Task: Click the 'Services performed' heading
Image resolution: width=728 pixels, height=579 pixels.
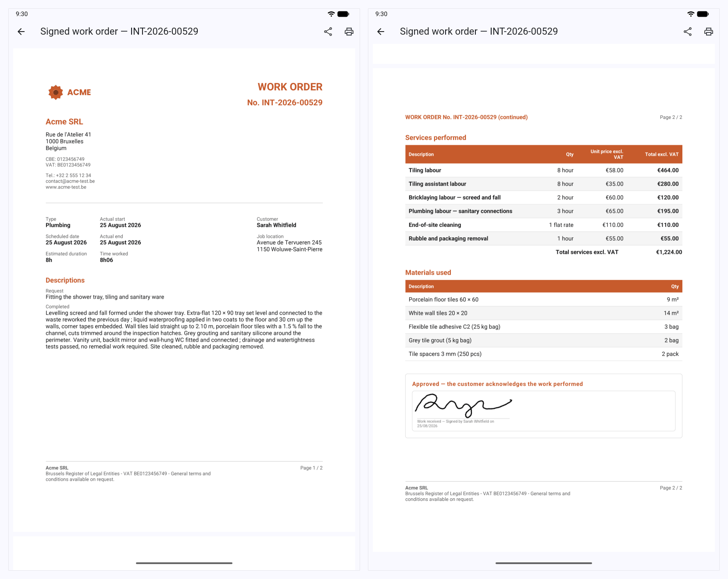Action: (x=435, y=138)
